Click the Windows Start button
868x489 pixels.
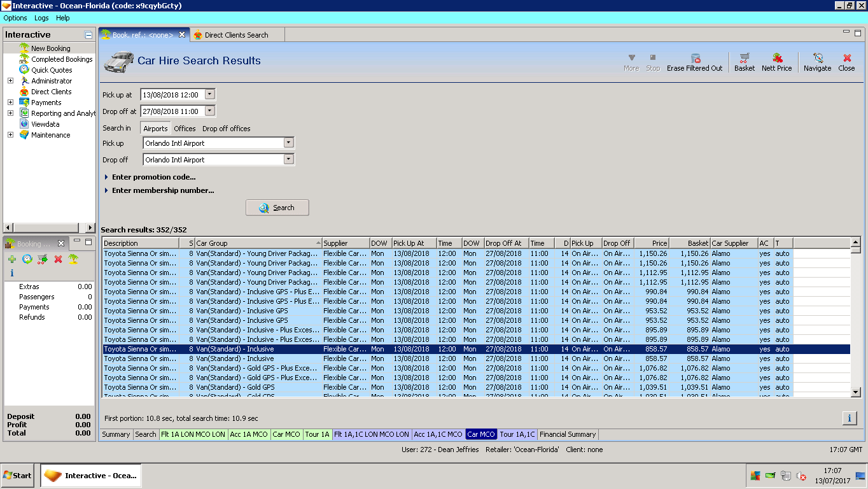pos(18,476)
